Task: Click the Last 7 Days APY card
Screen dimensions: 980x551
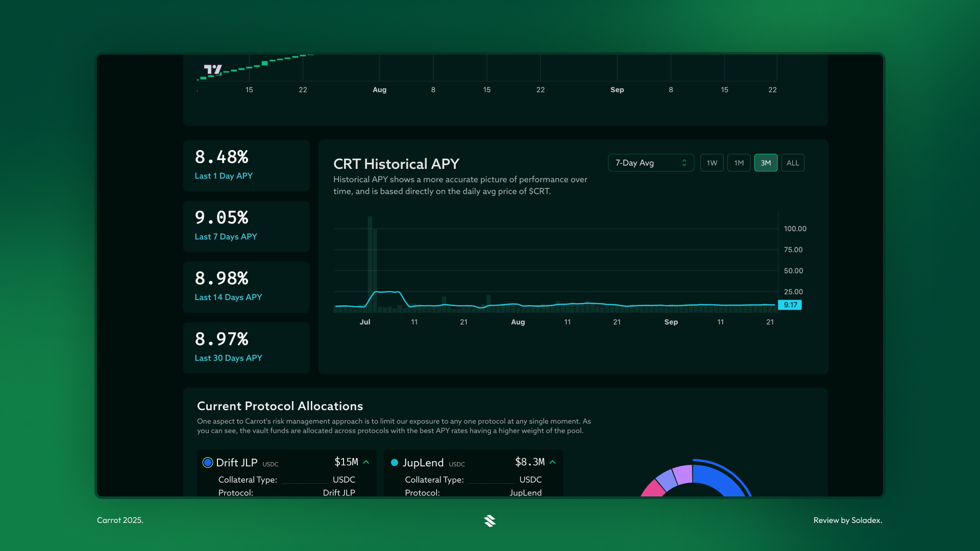Action: pos(246,226)
